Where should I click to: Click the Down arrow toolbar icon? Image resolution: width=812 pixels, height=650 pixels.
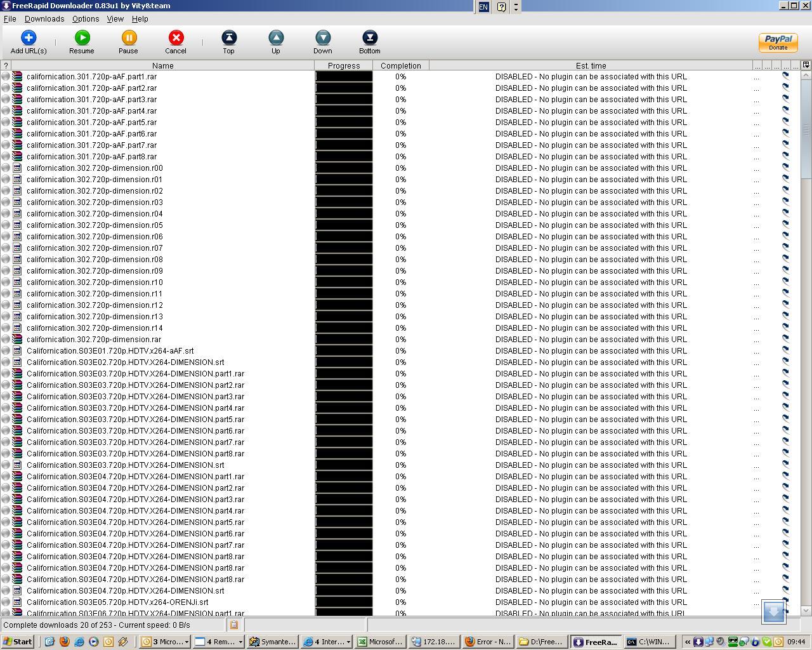[x=323, y=38]
